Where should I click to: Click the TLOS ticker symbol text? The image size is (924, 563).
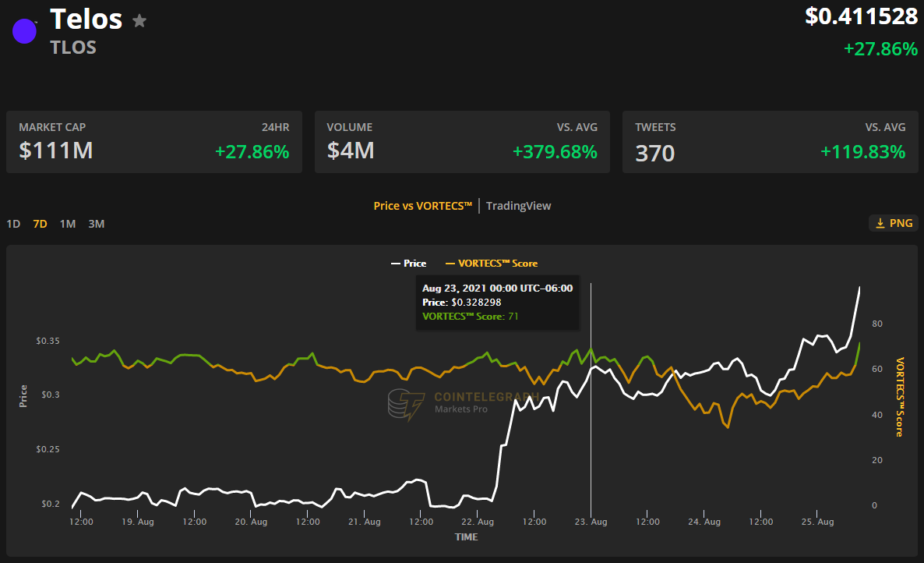point(73,47)
